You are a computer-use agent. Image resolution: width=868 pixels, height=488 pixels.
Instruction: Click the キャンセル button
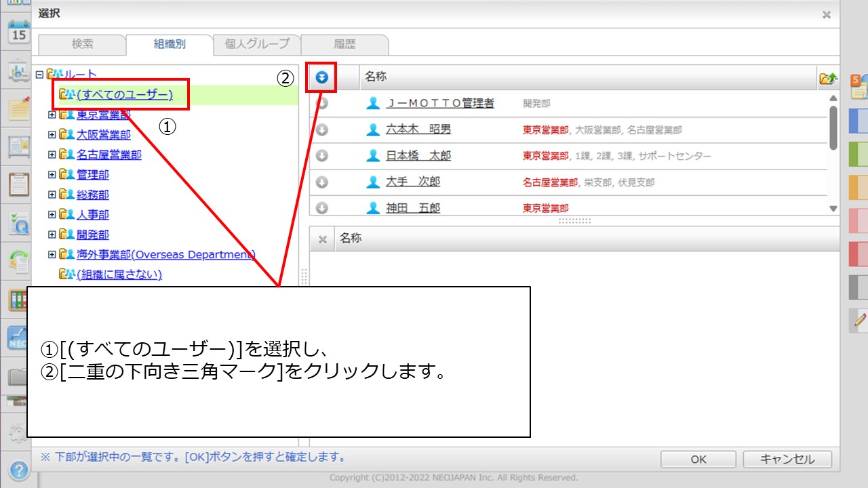tap(787, 460)
